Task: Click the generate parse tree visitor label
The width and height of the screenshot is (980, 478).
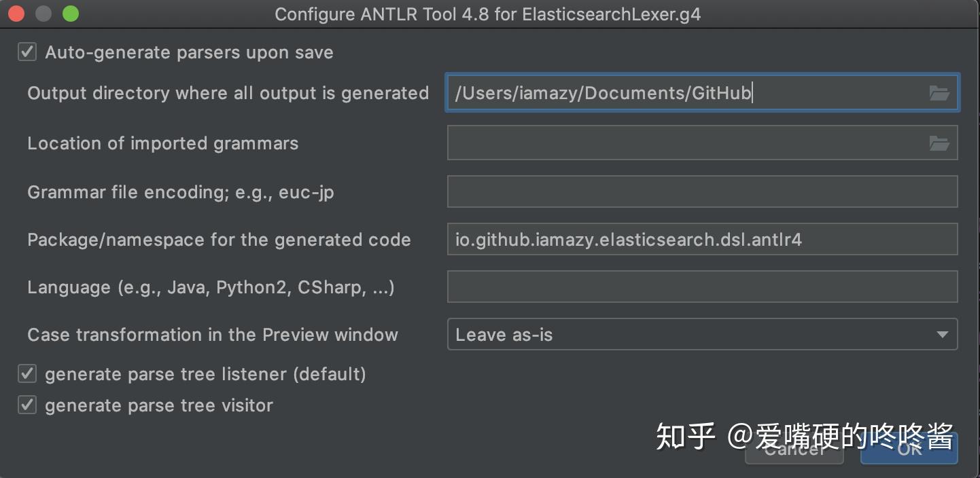Action: 159,405
